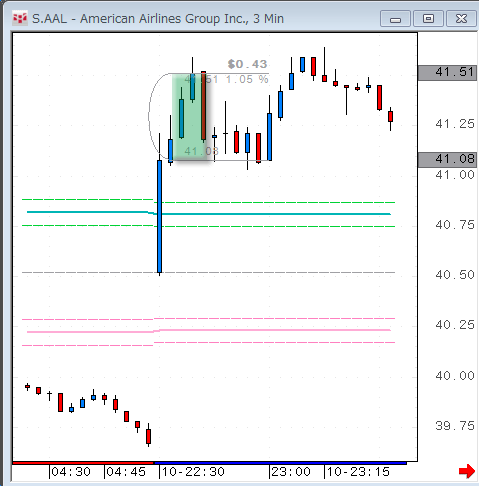Select the solid teal moving average line

(209, 213)
